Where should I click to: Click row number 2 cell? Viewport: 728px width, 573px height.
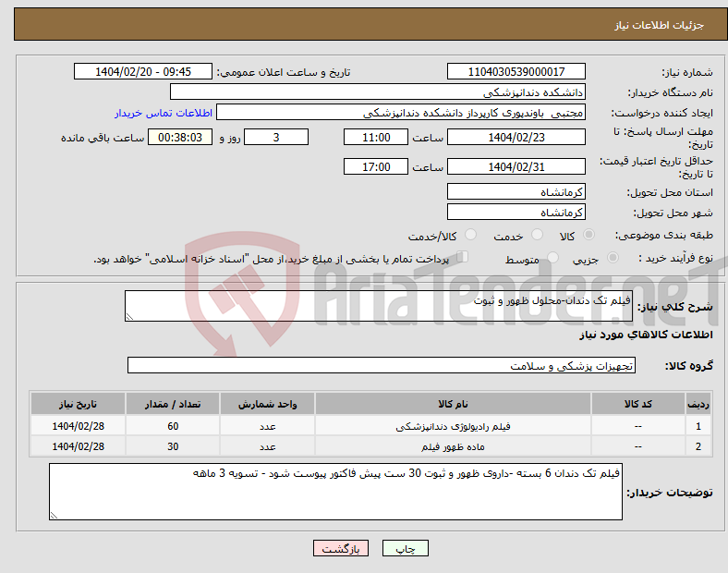tap(698, 446)
